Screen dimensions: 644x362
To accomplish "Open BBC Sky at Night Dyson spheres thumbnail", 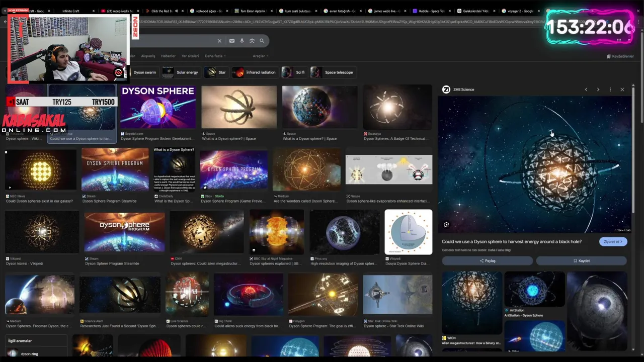I will pyautogui.click(x=277, y=232).
